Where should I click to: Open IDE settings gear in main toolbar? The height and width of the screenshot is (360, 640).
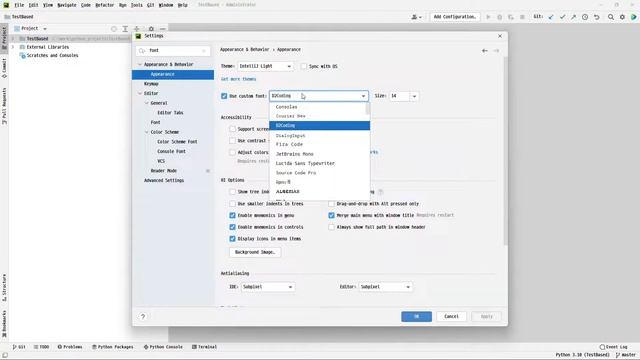coord(622,17)
